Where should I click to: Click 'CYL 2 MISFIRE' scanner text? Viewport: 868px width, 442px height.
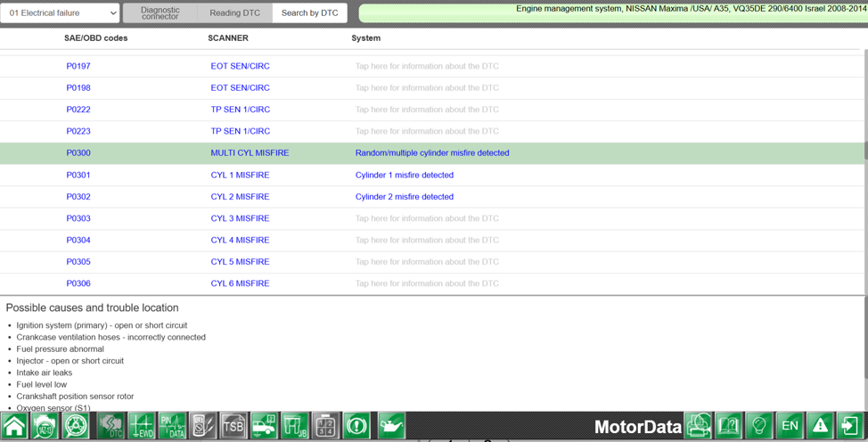pyautogui.click(x=240, y=197)
